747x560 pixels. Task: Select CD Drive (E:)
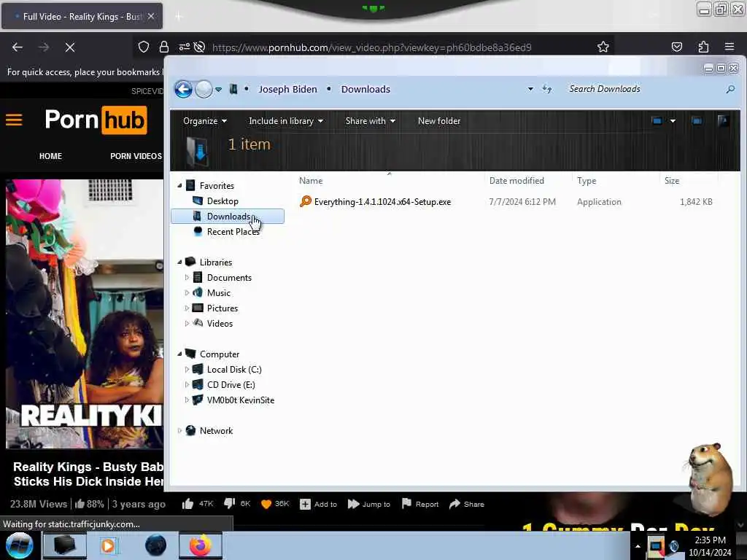pyautogui.click(x=231, y=385)
